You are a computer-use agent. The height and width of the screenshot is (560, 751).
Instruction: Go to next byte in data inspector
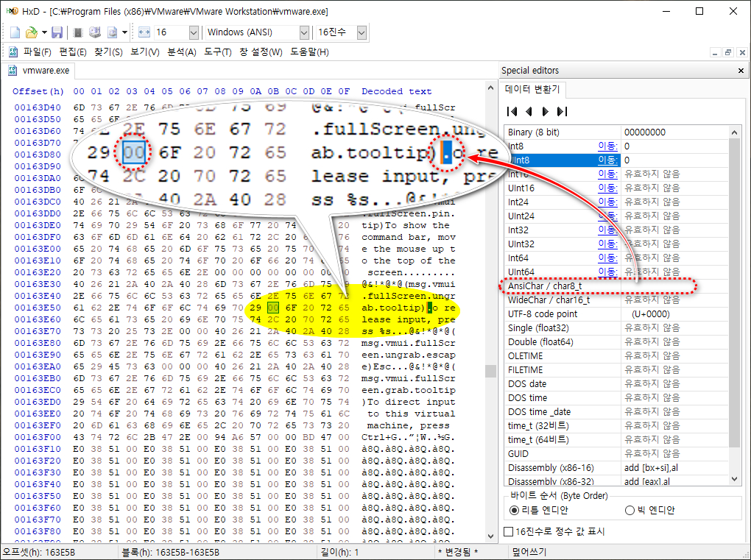tap(545, 112)
